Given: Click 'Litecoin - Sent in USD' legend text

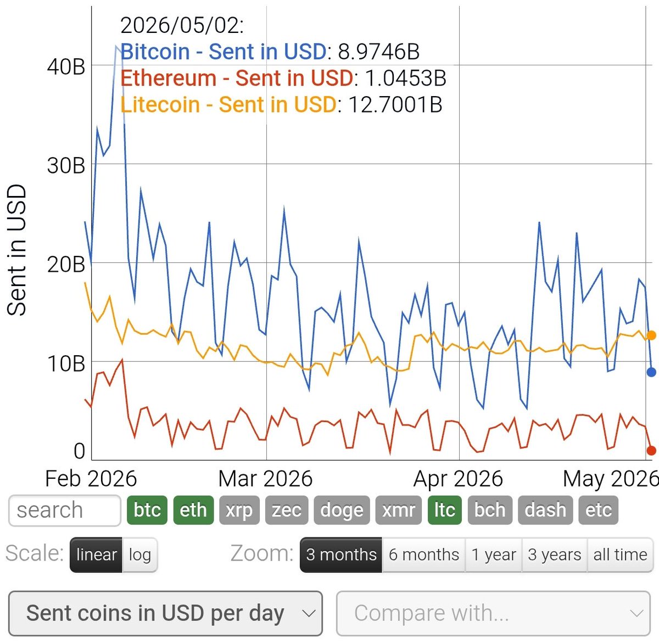Looking at the screenshot, I should point(228,104).
